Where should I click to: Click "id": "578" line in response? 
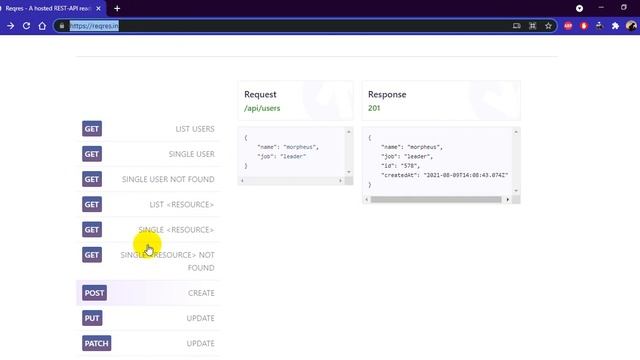point(400,166)
